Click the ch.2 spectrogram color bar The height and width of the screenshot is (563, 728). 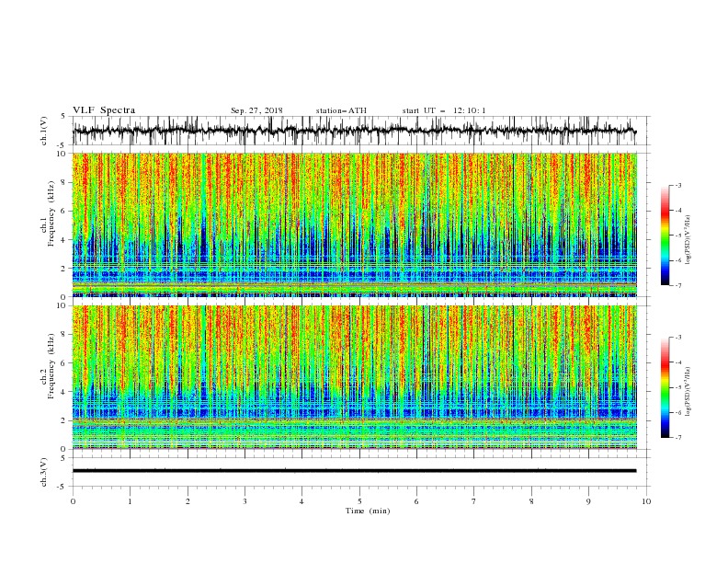(665, 387)
